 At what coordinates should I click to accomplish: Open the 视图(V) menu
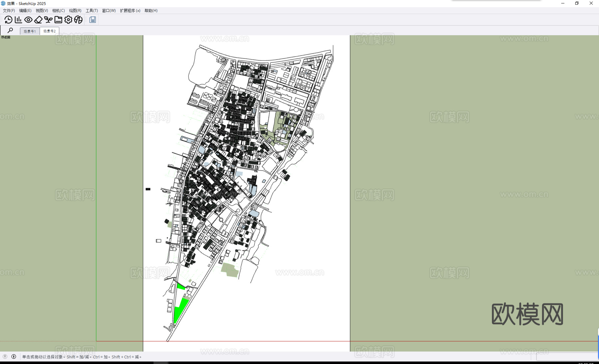click(x=42, y=11)
